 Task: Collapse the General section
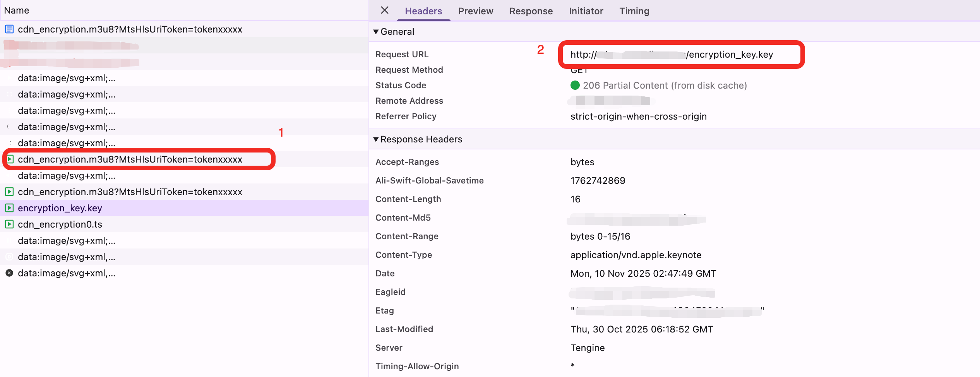(x=376, y=32)
